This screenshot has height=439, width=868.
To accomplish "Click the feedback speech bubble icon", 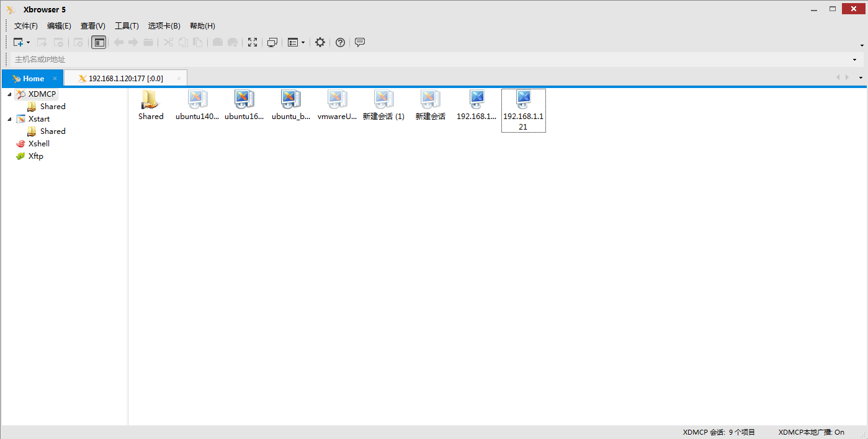I will tap(359, 42).
